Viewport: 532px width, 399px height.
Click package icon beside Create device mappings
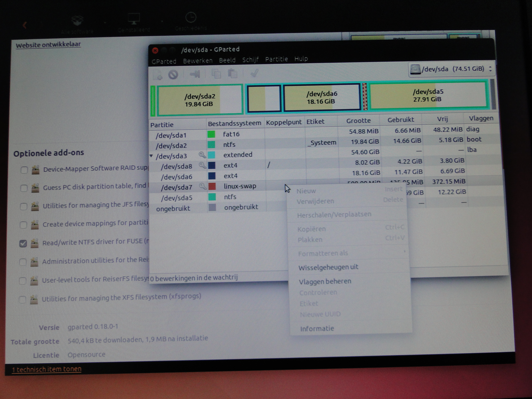point(35,225)
